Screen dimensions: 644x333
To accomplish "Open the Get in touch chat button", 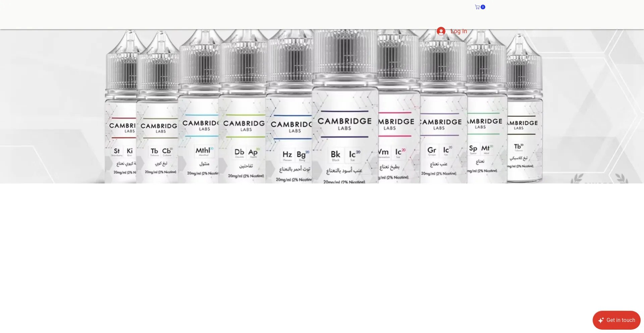I will coord(616,320).
